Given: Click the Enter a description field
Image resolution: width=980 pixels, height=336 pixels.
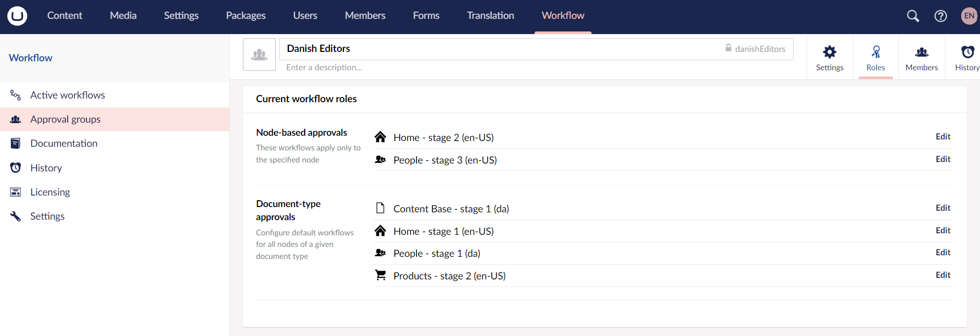Looking at the screenshot, I should [536, 68].
